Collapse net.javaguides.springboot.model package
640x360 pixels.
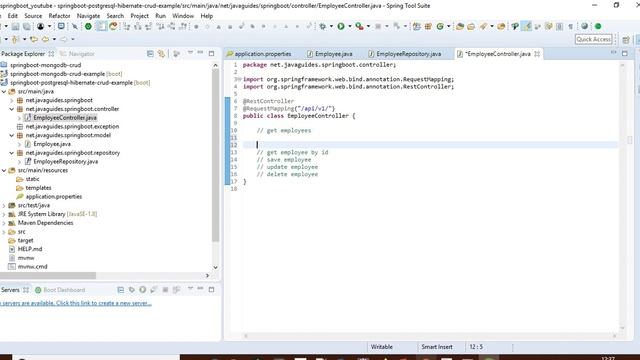coord(12,135)
